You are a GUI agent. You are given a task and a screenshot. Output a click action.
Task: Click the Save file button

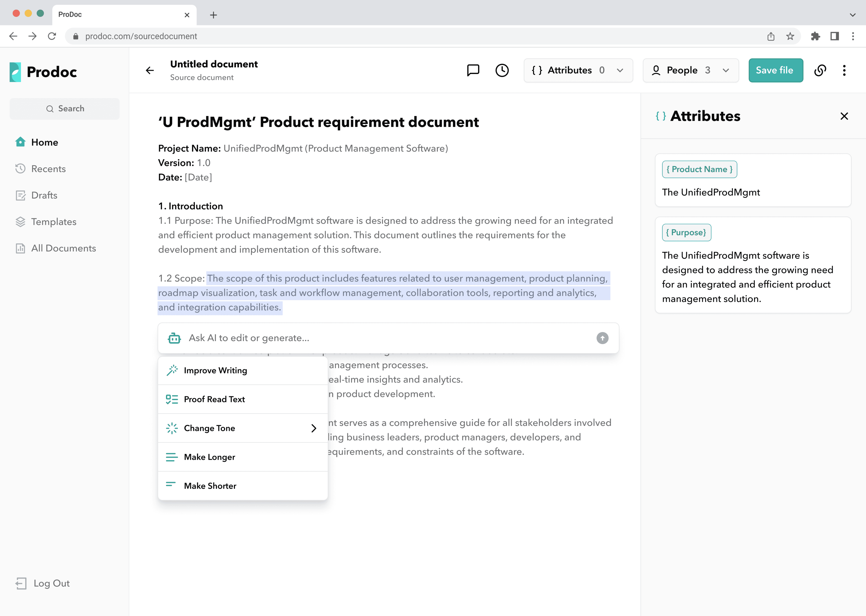click(776, 70)
